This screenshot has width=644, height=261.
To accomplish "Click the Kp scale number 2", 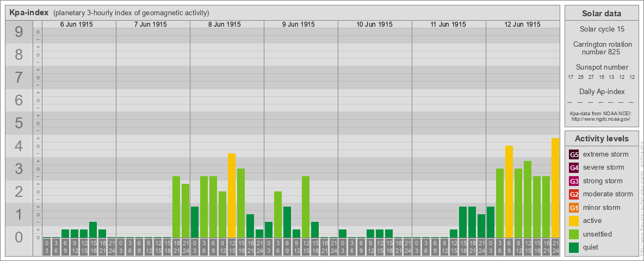I will pos(19,191).
